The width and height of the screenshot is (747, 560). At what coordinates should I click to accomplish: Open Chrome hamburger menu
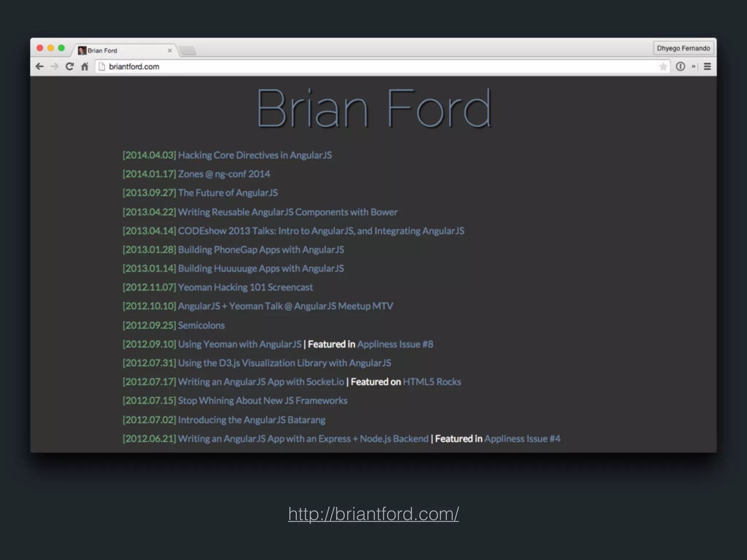point(707,66)
